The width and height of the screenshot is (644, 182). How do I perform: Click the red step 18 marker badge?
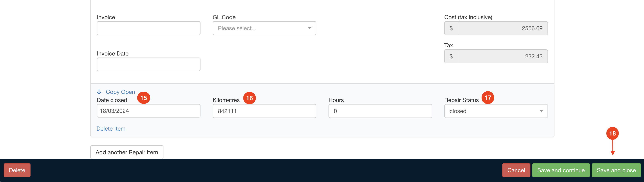pyautogui.click(x=612, y=133)
